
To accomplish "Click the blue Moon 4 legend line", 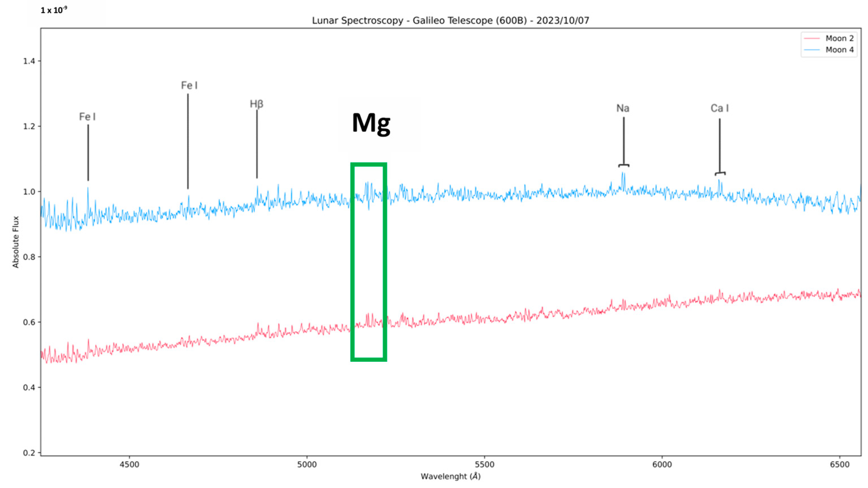I will point(811,50).
